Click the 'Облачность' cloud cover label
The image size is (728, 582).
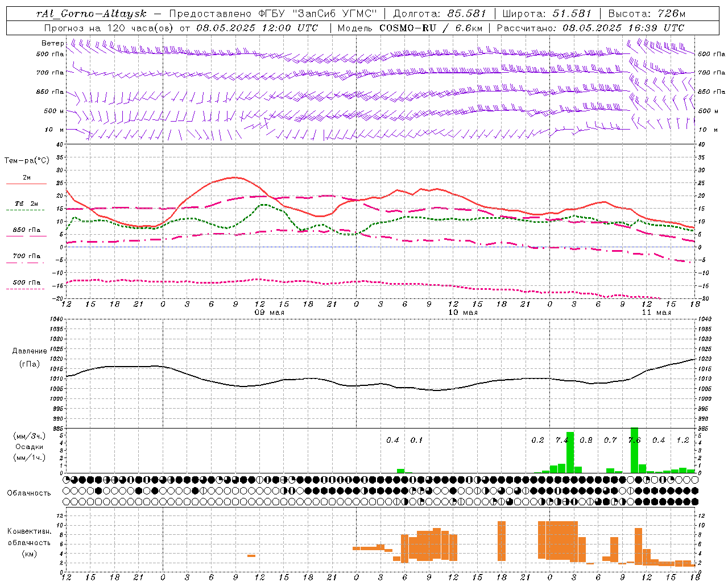coord(29,493)
